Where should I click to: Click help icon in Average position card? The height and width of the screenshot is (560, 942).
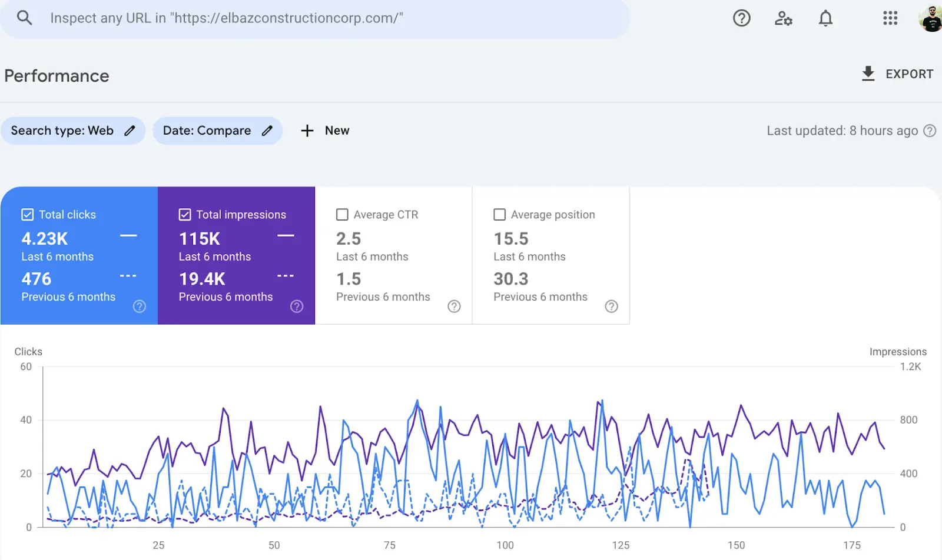coord(612,306)
